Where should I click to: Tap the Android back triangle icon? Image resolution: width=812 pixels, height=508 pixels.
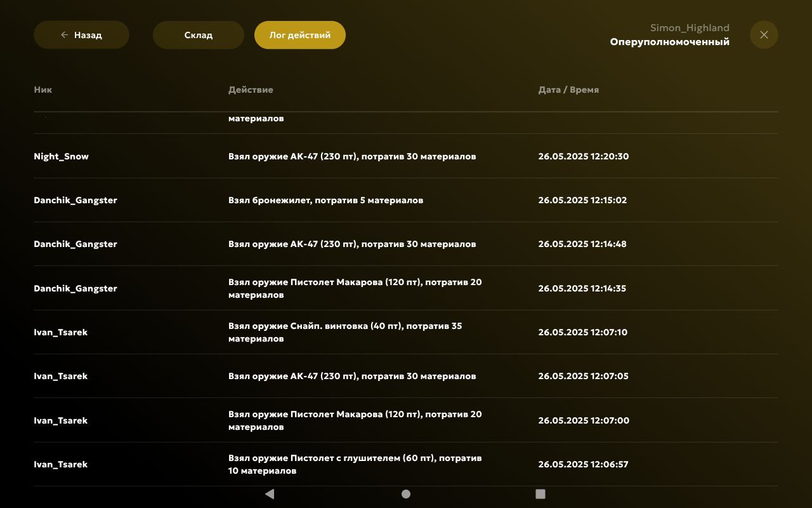coord(270,494)
